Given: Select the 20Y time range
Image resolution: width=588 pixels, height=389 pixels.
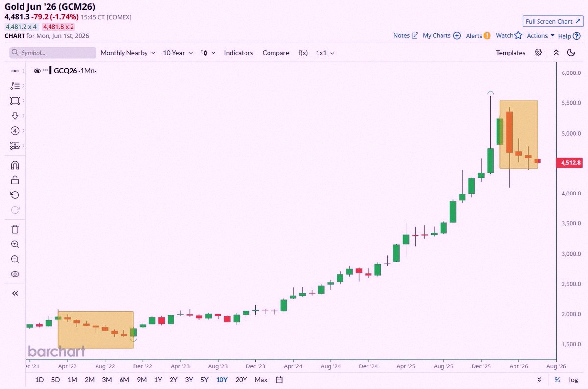Looking at the screenshot, I should tap(241, 380).
